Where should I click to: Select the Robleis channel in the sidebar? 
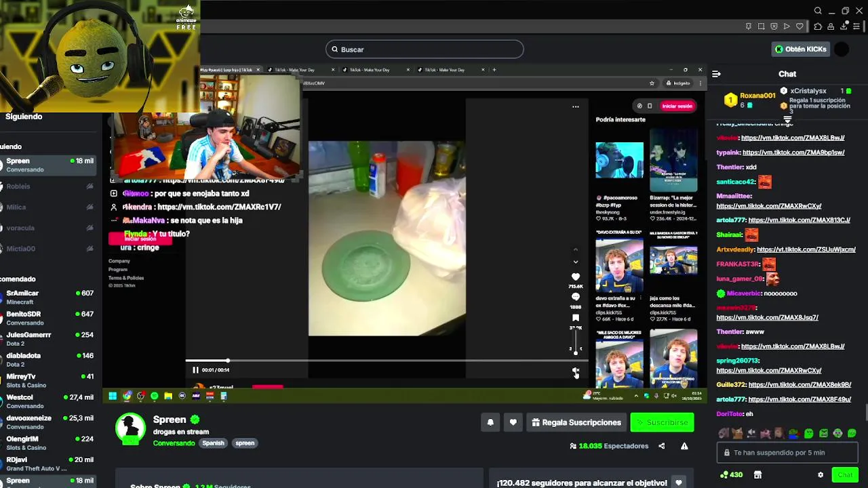click(x=47, y=186)
